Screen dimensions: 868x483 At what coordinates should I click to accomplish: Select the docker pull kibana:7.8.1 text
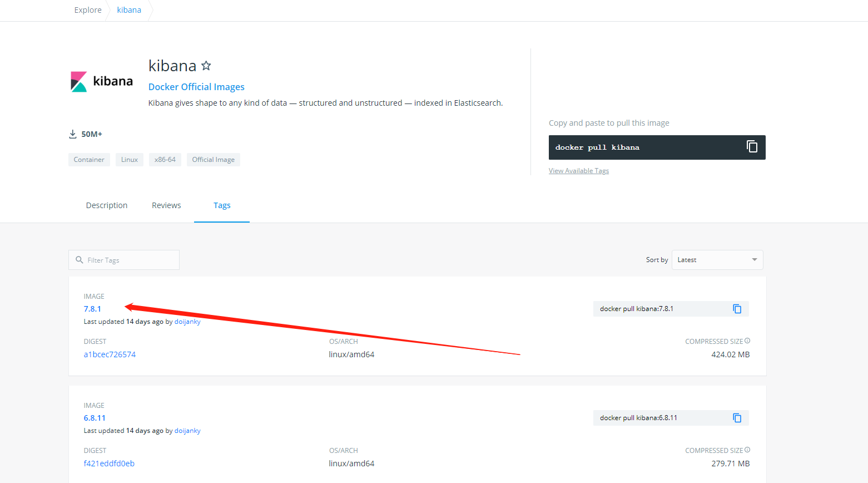(x=637, y=309)
